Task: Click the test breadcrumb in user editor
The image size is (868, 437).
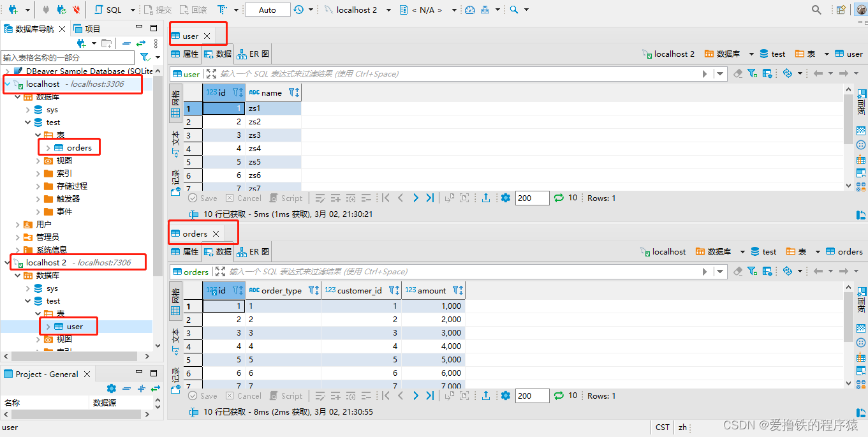Action: click(772, 54)
